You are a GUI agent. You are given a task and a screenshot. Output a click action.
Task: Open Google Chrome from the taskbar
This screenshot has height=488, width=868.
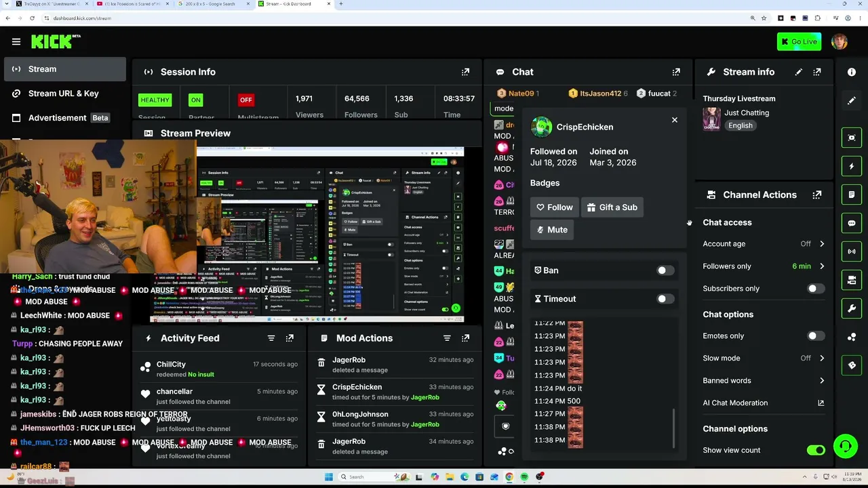(509, 477)
